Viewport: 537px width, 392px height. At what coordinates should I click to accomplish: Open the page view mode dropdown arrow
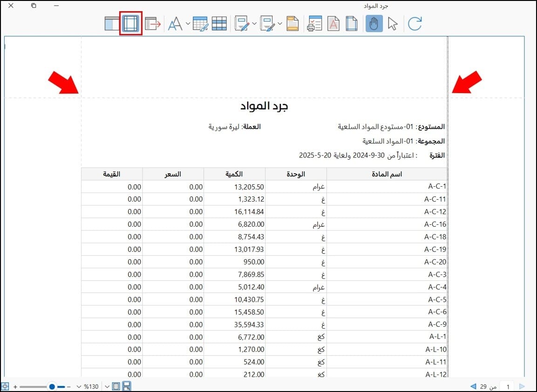tap(107, 387)
